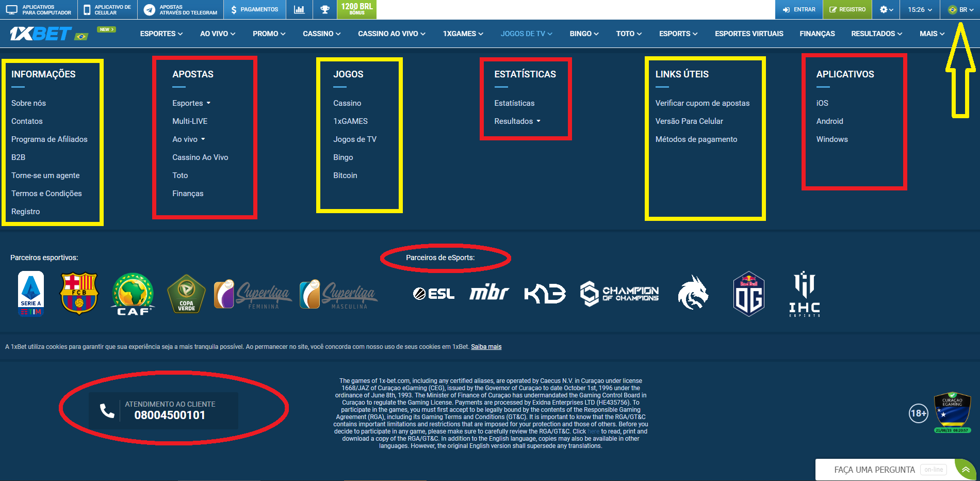
Task: Open the Toto nav menu
Action: click(629, 34)
